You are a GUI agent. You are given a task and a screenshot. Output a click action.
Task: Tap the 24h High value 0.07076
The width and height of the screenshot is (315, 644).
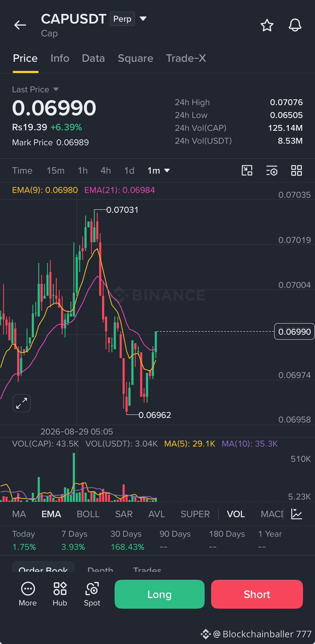point(286,102)
